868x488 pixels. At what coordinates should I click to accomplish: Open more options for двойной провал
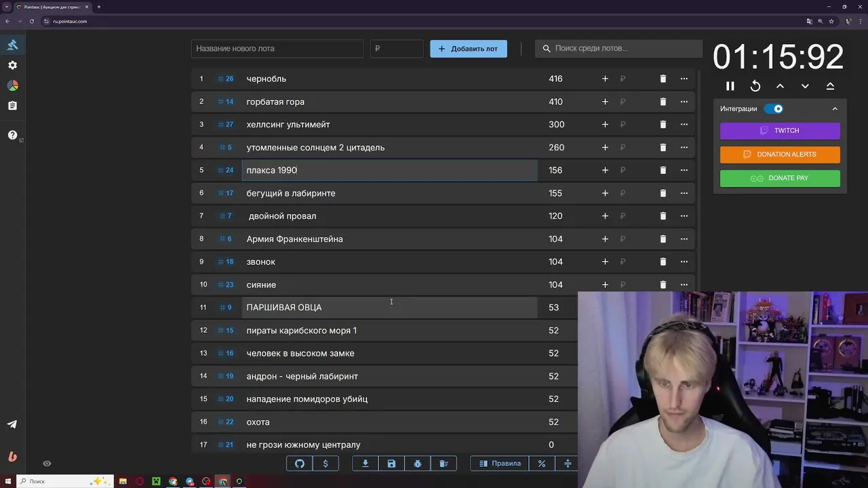pos(684,216)
